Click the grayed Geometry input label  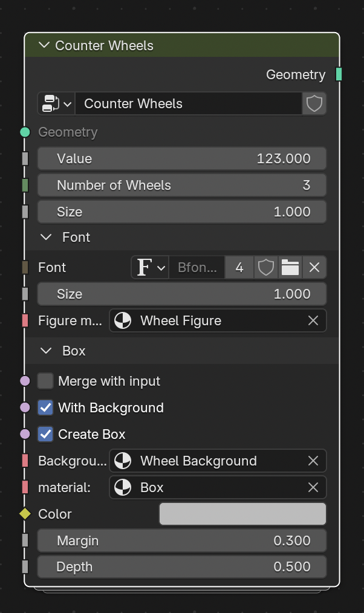(68, 132)
